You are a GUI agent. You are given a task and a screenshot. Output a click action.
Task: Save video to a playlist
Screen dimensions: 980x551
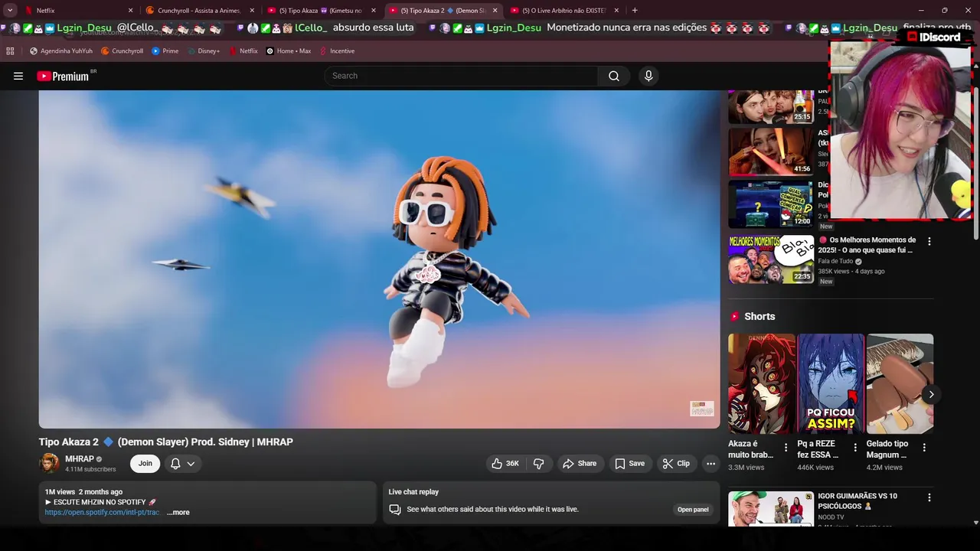point(629,464)
